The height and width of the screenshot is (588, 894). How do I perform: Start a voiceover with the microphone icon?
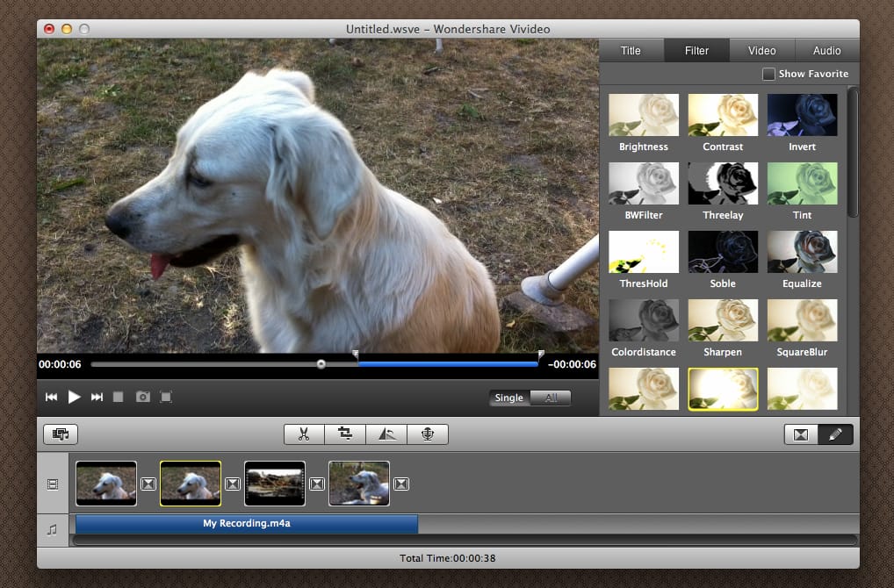tap(428, 434)
